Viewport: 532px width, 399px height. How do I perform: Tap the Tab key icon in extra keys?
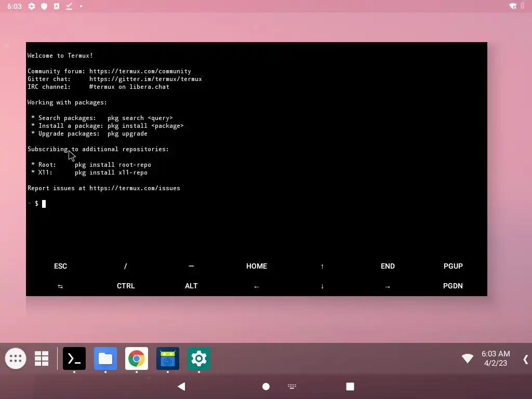(60, 286)
